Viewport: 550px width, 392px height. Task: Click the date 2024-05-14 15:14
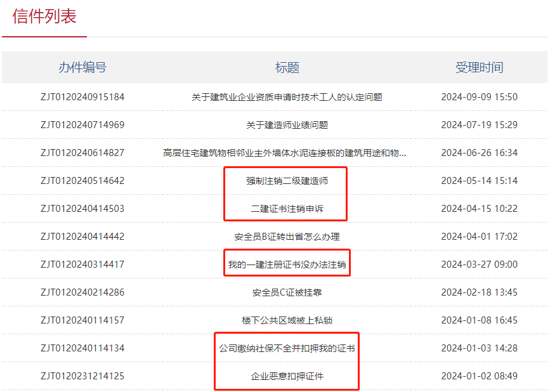point(479,181)
